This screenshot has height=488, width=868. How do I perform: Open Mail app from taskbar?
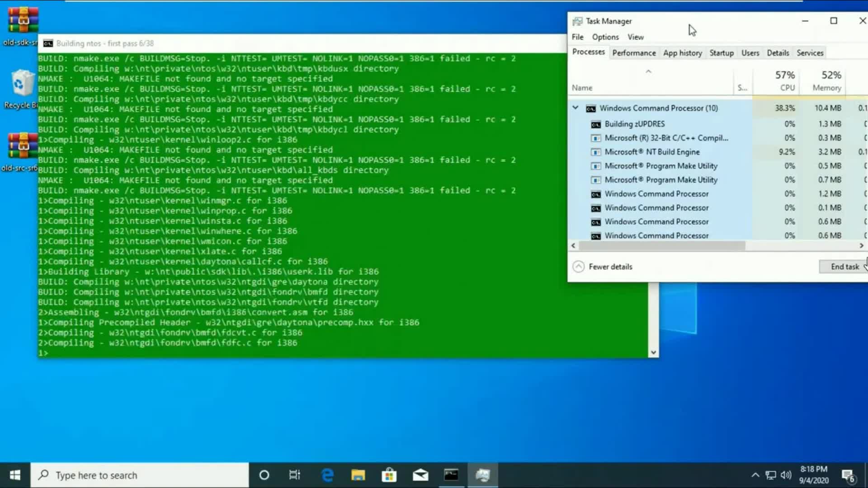coord(420,475)
